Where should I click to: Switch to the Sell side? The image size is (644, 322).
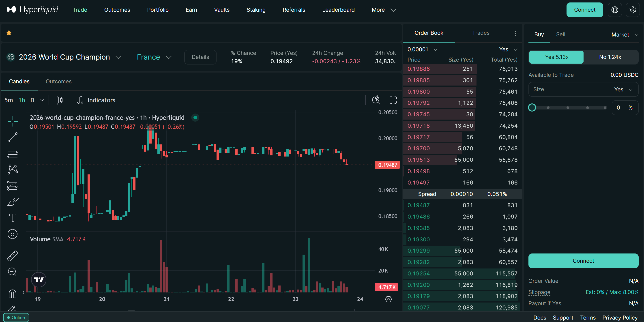tap(560, 34)
